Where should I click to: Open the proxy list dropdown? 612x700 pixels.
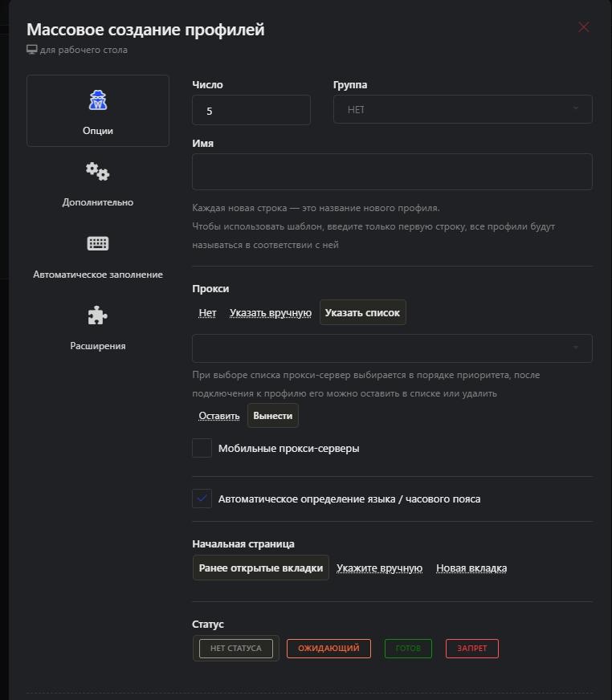tap(392, 348)
